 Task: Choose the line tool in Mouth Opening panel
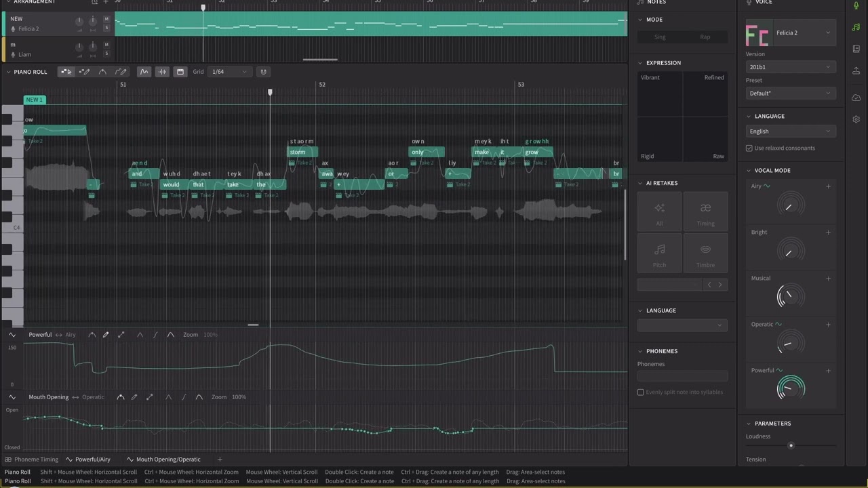tap(149, 397)
